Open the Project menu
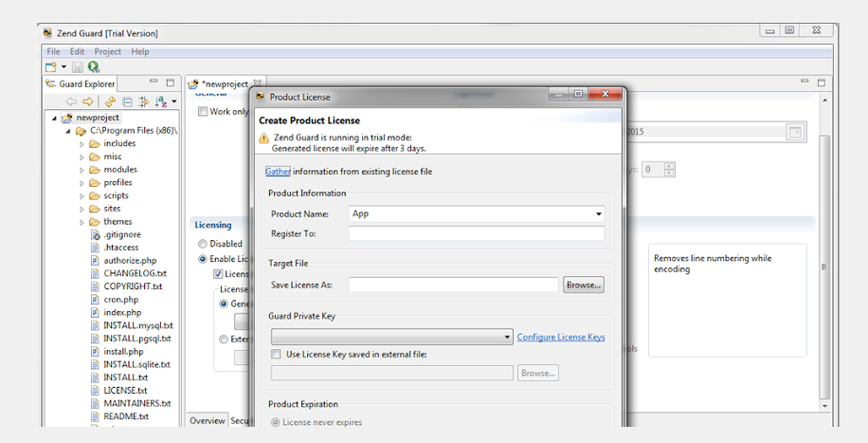The height and width of the screenshot is (443, 868). pos(107,51)
